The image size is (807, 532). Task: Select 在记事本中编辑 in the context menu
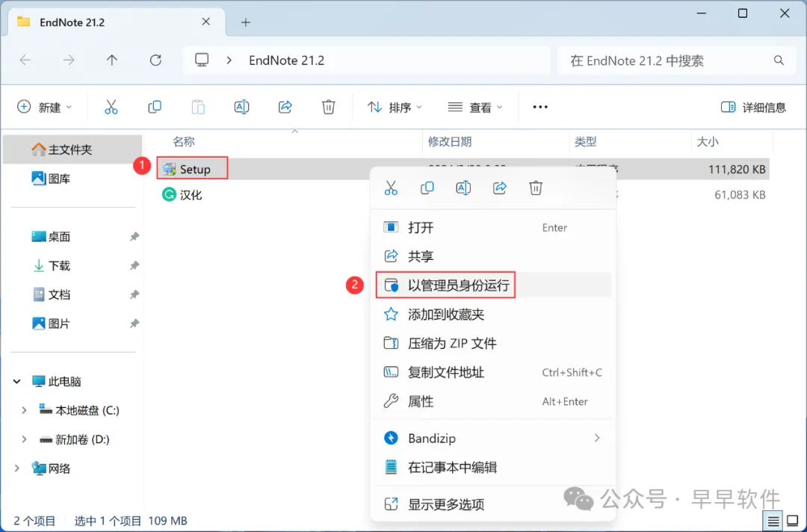(492, 467)
